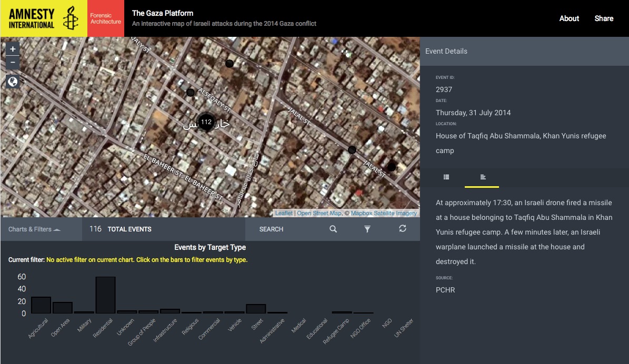Click the Share menu item
Image resolution: width=629 pixels, height=364 pixels.
(604, 18)
